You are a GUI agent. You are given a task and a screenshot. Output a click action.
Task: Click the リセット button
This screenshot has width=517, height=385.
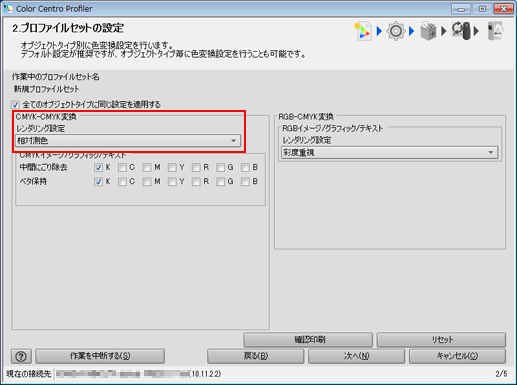point(441,340)
